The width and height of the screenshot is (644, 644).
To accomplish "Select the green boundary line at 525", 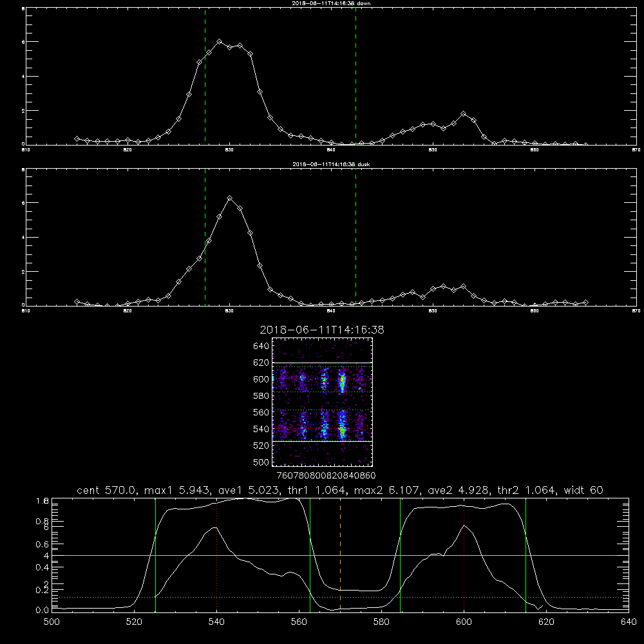I will pos(155,555).
